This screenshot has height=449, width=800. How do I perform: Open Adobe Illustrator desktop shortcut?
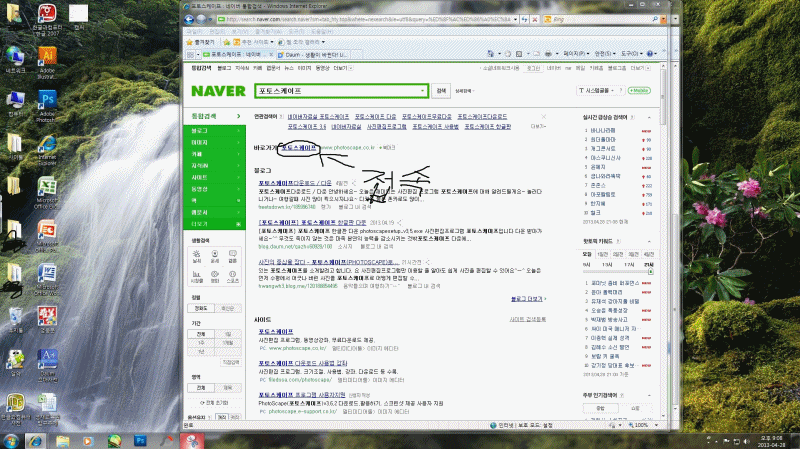pos(46,56)
